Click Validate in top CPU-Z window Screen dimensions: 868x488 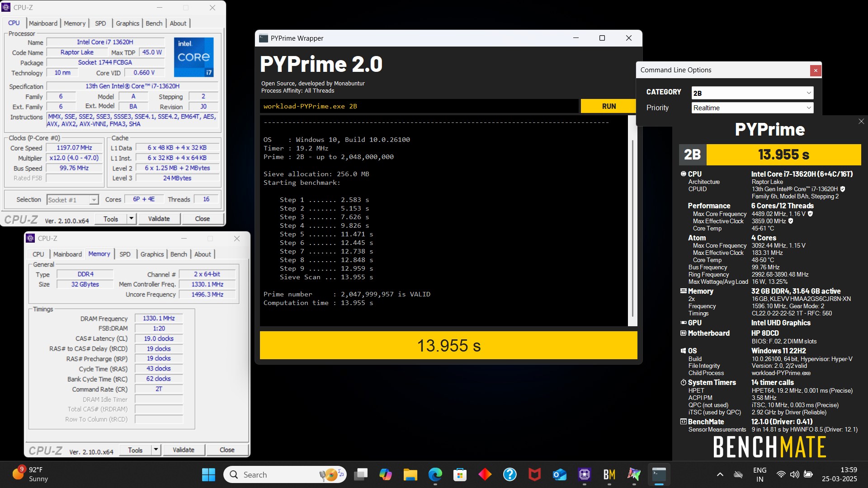click(159, 219)
